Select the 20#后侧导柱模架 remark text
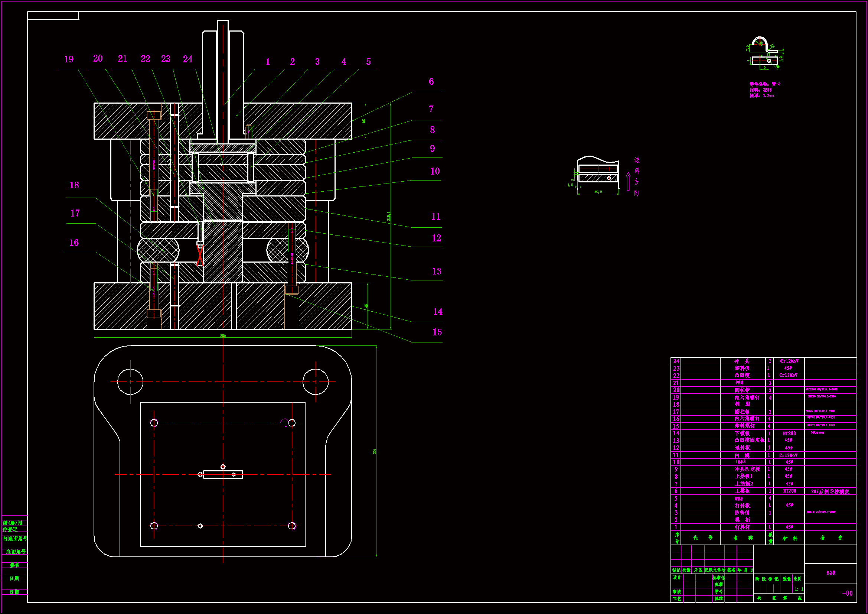The width and height of the screenshot is (868, 614). click(x=830, y=491)
